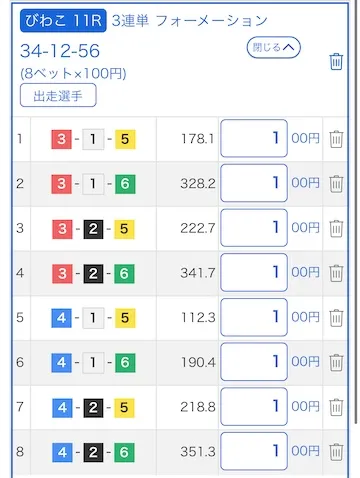Screen dimensions: 360x478
Task: Collapse the list with 閉じる button
Action: (x=274, y=47)
